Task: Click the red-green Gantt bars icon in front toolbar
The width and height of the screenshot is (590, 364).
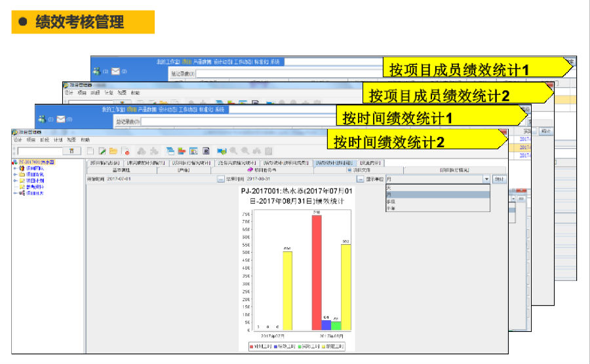Action: tap(182, 151)
